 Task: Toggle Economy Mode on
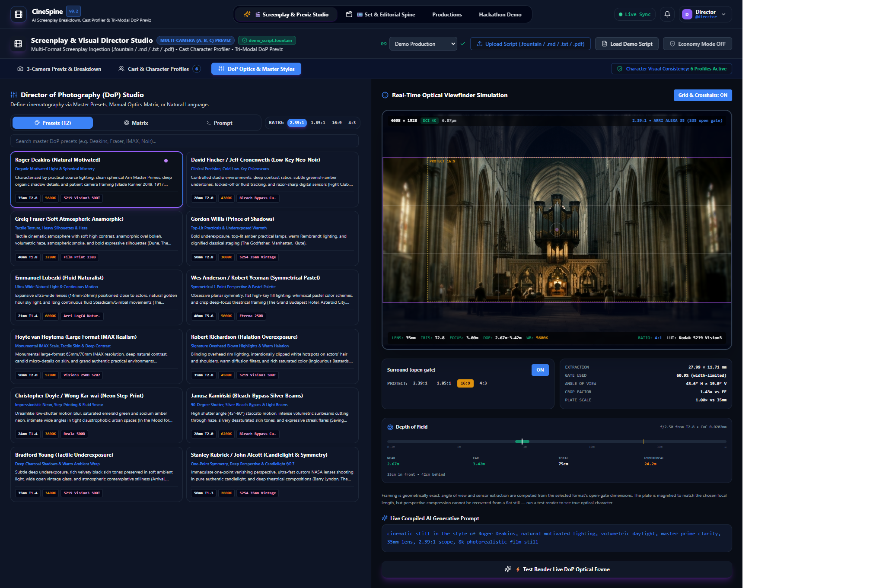click(697, 44)
